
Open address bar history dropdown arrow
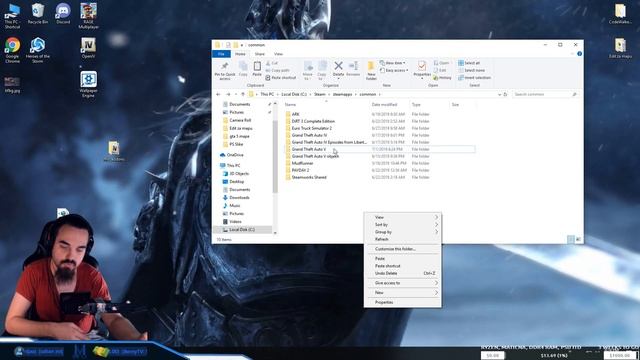pos(499,94)
